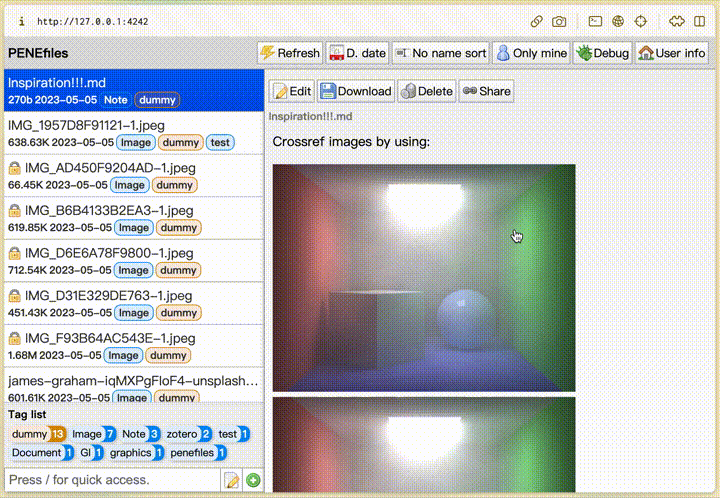Viewport: 720px width, 498px height.
Task: Toggle the Only mine filter
Action: tap(531, 53)
